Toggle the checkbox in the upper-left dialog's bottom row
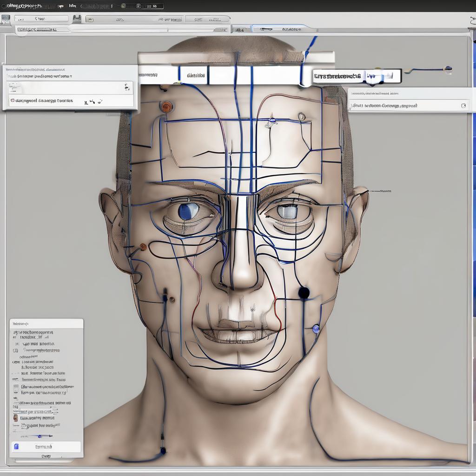The height and width of the screenshot is (476, 476). pyautogui.click(x=12, y=100)
